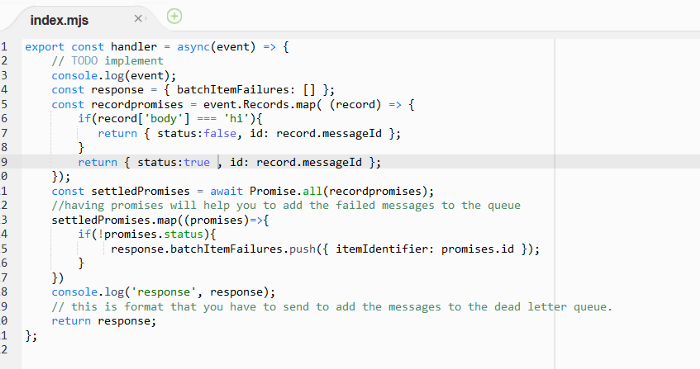700x369 pixels.
Task: Click 'status:false' in return statement
Action: click(197, 133)
